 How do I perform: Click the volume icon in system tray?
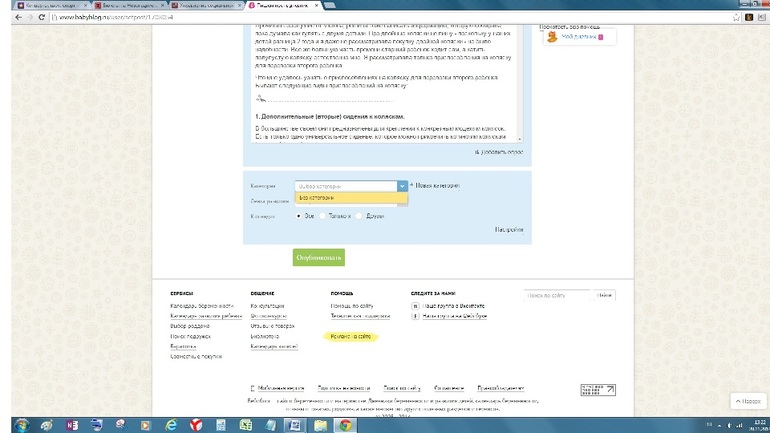point(729,425)
